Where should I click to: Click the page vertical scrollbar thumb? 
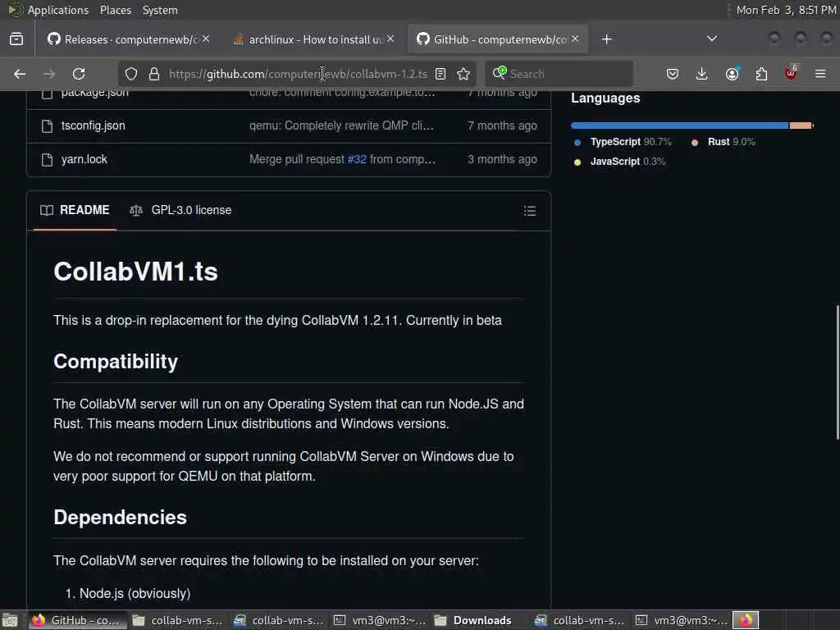pyautogui.click(x=837, y=372)
